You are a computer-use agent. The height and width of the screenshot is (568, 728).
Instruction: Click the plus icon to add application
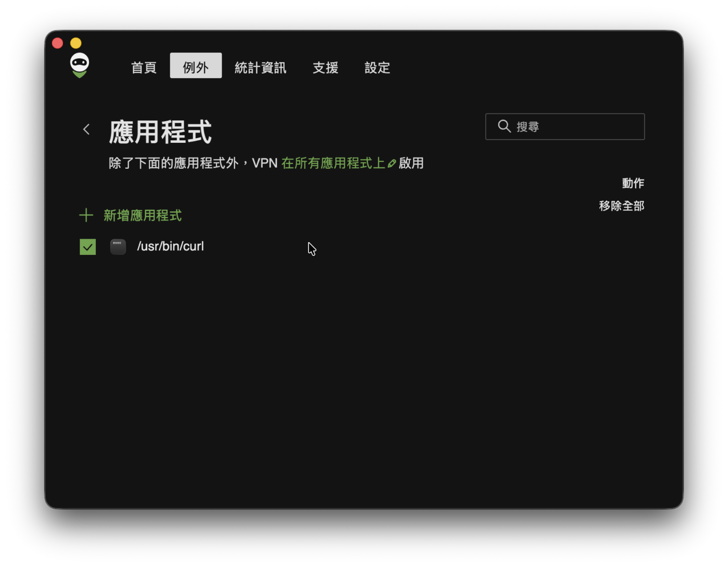(x=86, y=215)
